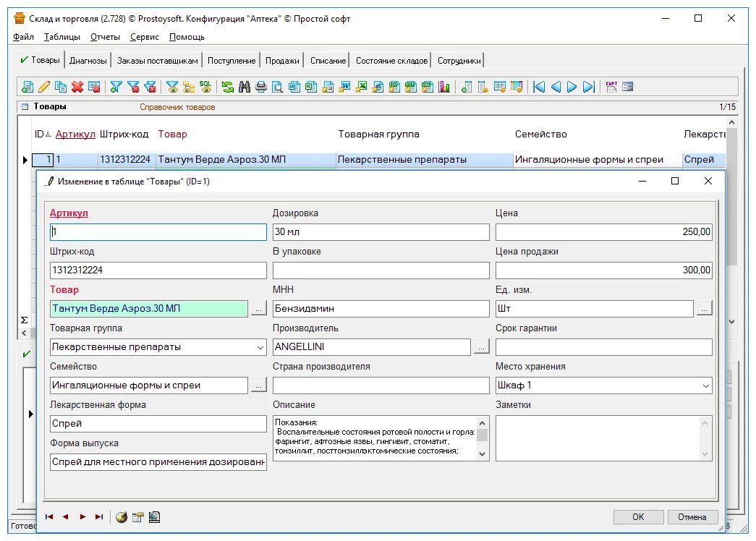Click the form settings icon beside palette
The width and height of the screenshot is (756, 541).
tap(138, 517)
